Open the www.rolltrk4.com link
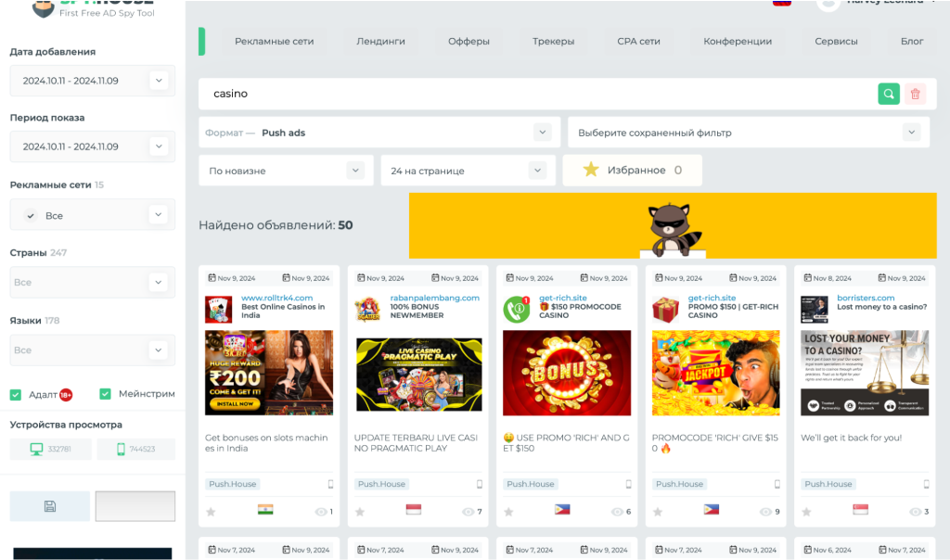Image resolution: width=950 pixels, height=560 pixels. 276,298
